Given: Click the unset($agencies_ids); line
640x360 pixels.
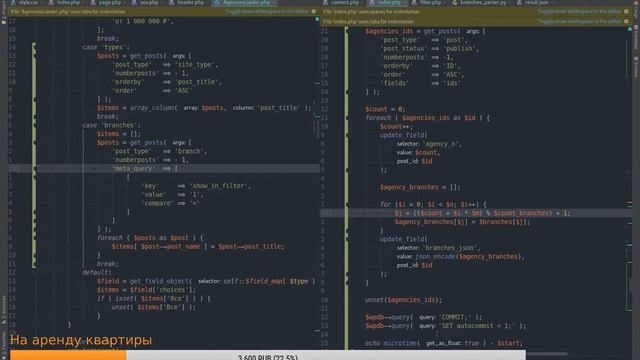Looking at the screenshot, I should coord(403,300).
